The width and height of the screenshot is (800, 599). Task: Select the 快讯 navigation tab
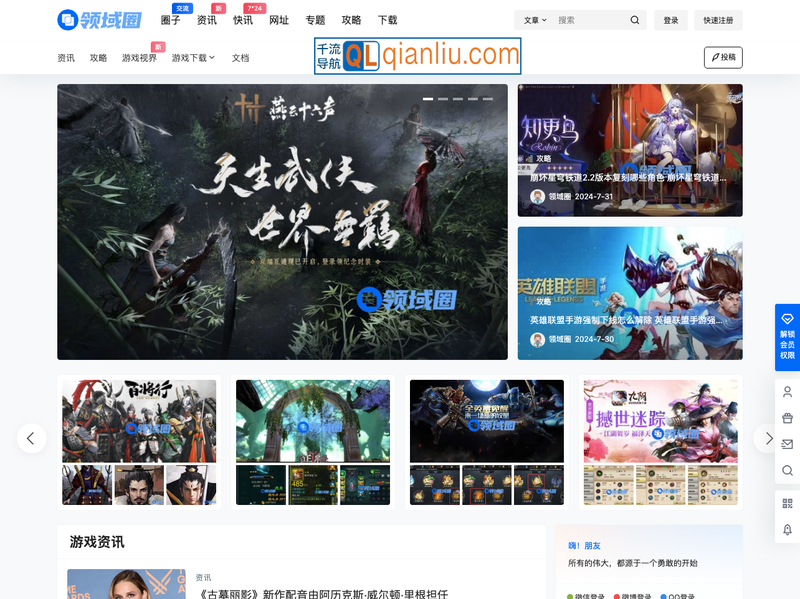point(243,20)
